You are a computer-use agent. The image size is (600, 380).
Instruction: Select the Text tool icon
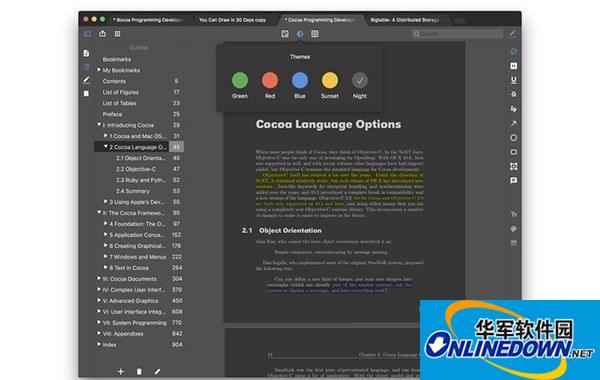click(x=514, y=214)
